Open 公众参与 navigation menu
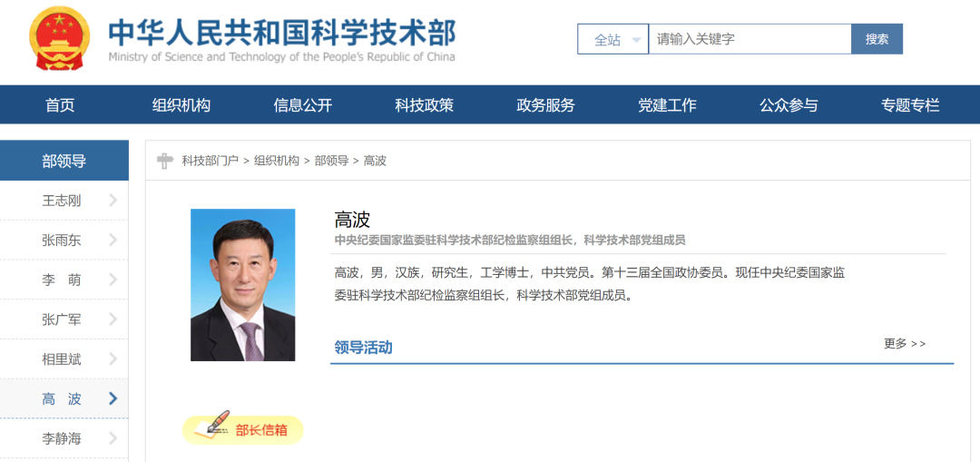 (x=789, y=105)
